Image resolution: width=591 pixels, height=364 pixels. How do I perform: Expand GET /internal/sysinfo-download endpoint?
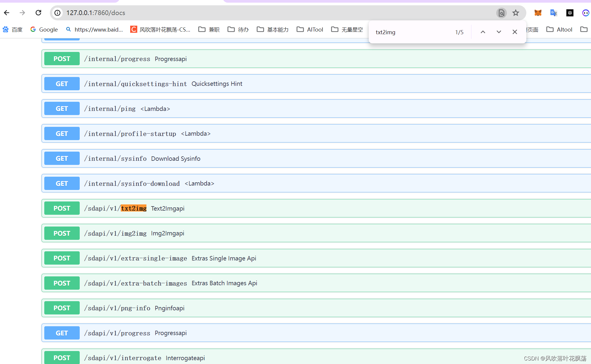coord(316,183)
